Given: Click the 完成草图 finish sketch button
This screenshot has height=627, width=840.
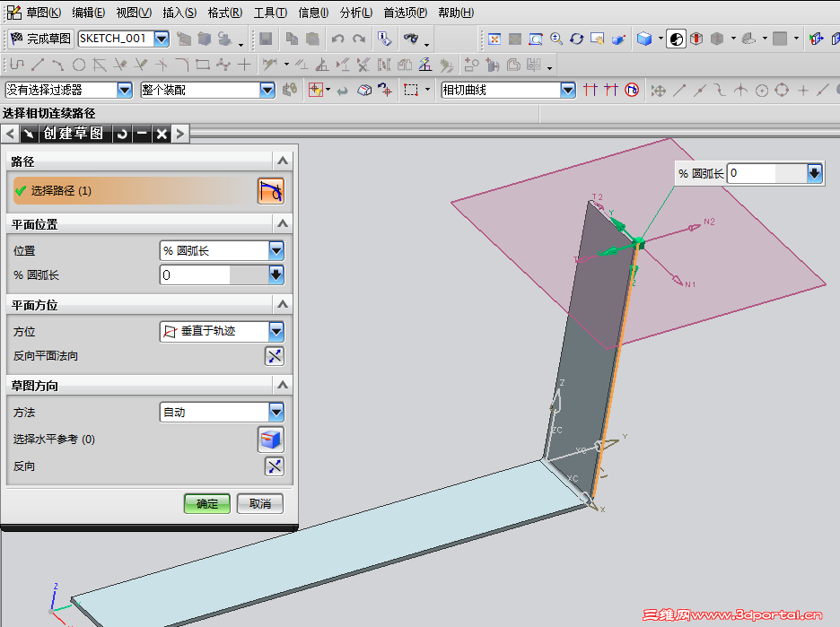Looking at the screenshot, I should pos(40,39).
